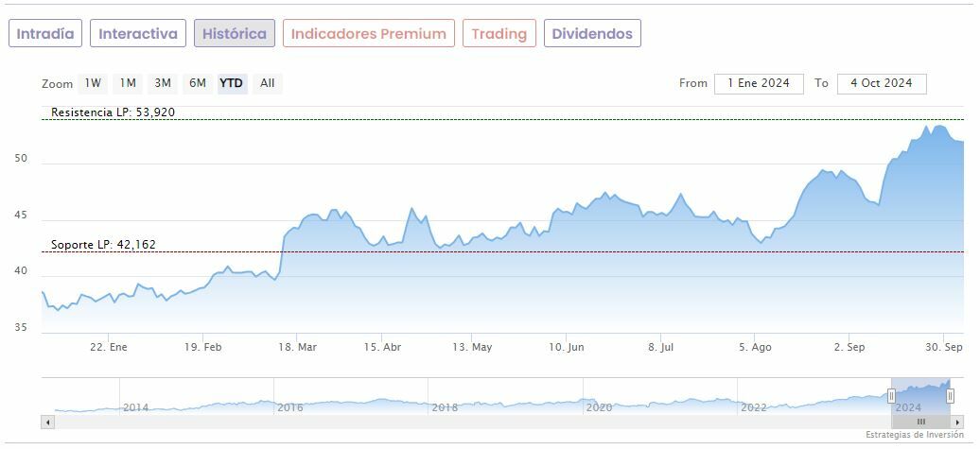This screenshot has width=980, height=449.
Task: Open Indicadores Premium tab
Action: [x=369, y=34]
